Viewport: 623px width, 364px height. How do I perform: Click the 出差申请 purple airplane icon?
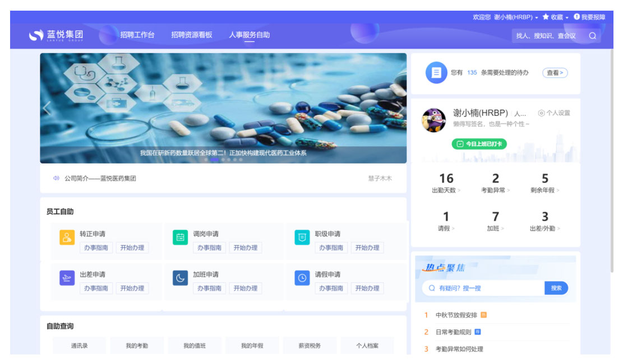click(x=67, y=278)
